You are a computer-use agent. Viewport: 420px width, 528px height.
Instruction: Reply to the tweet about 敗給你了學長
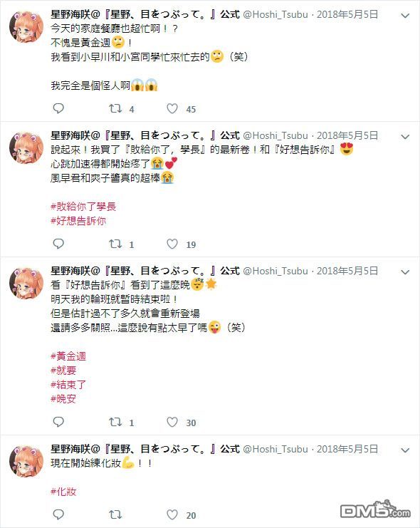[58, 244]
